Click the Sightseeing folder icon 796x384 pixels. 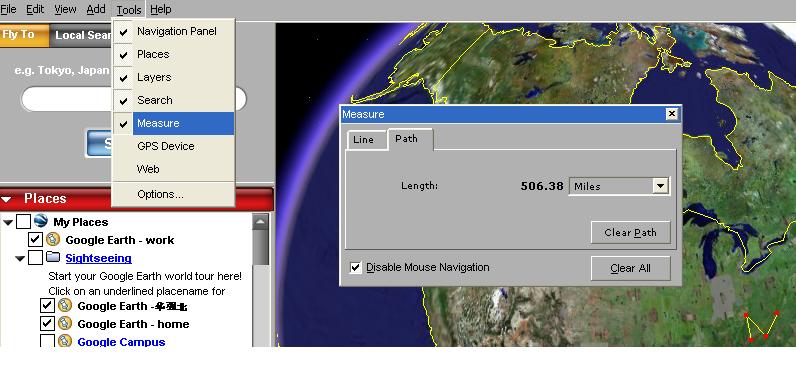click(x=53, y=258)
